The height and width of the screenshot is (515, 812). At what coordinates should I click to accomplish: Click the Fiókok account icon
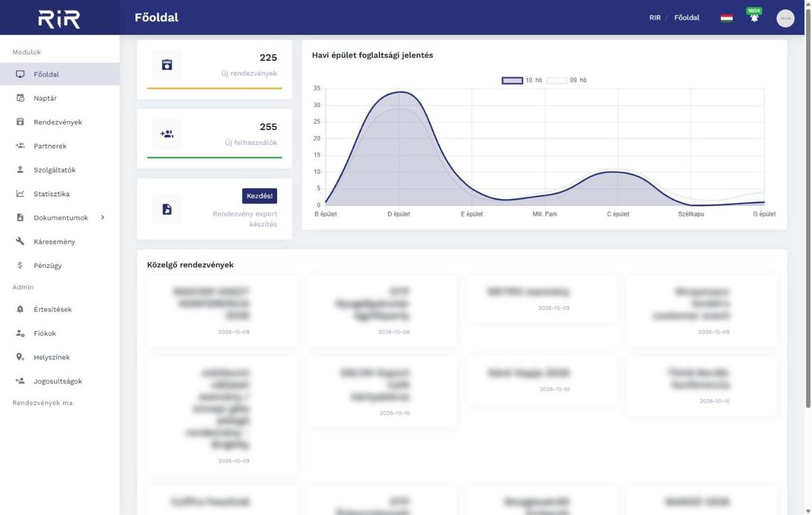click(20, 334)
